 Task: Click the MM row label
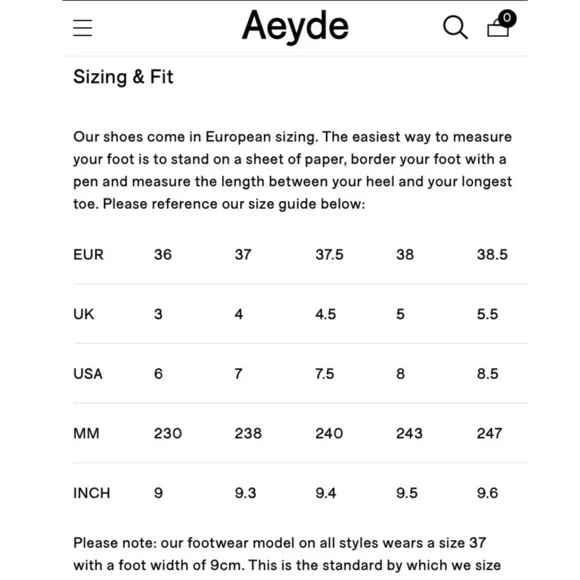[x=86, y=433]
